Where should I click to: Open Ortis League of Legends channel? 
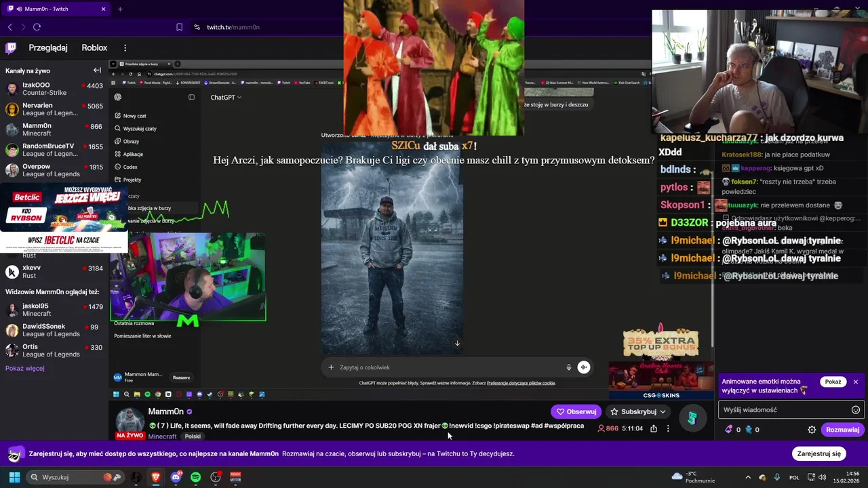click(x=54, y=350)
